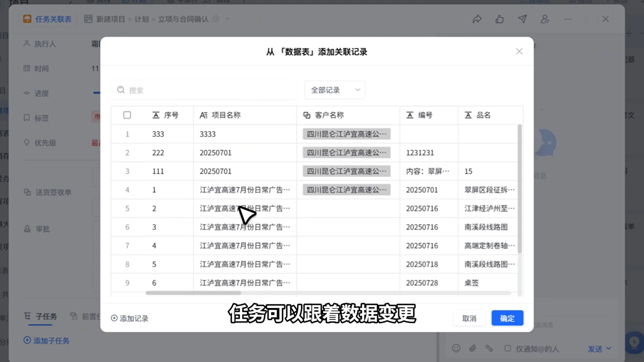Confirm with the blue 确定 button
The width and height of the screenshot is (644, 362).
pyautogui.click(x=507, y=318)
